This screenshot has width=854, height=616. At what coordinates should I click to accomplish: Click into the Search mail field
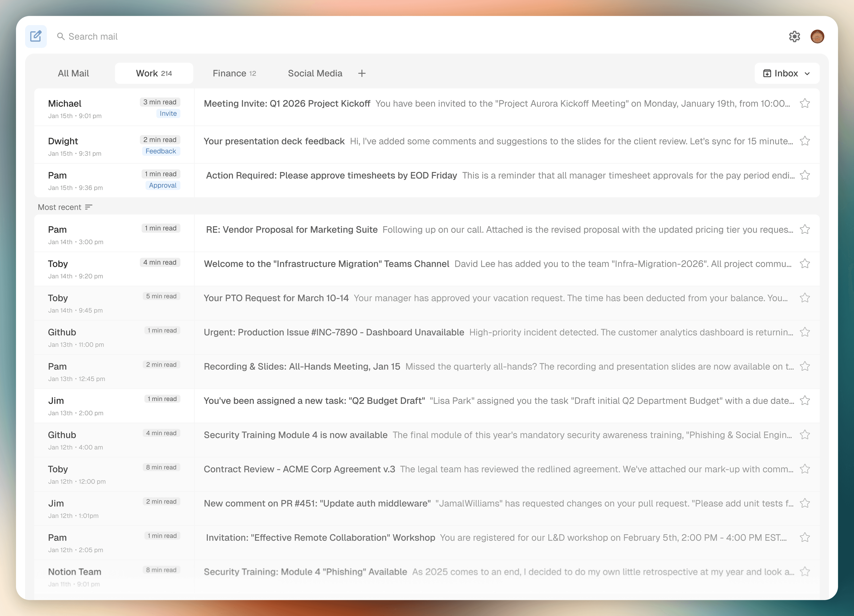[x=226, y=36]
